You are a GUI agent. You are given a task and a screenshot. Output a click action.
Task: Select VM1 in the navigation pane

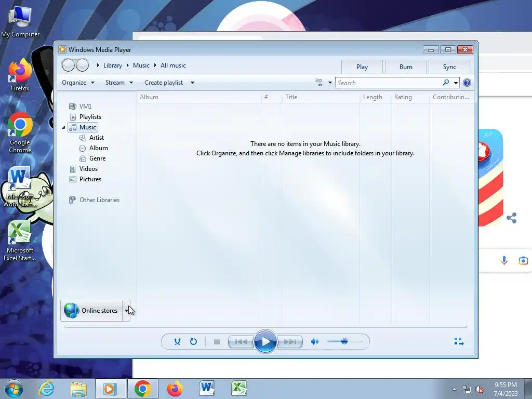coord(80,107)
